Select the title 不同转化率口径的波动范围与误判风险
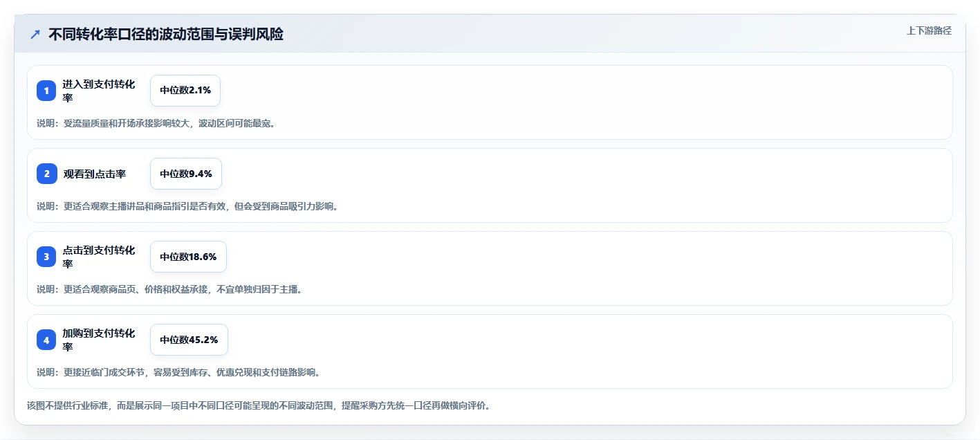Viewport: 980px width, 440px height. click(x=166, y=34)
